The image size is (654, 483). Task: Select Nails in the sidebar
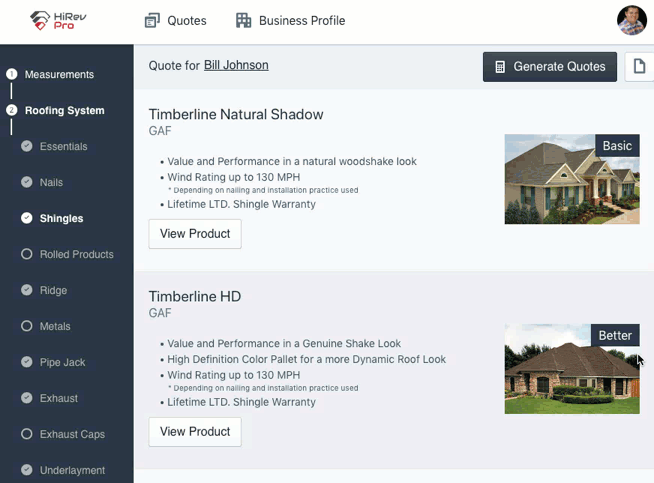pyautogui.click(x=51, y=182)
